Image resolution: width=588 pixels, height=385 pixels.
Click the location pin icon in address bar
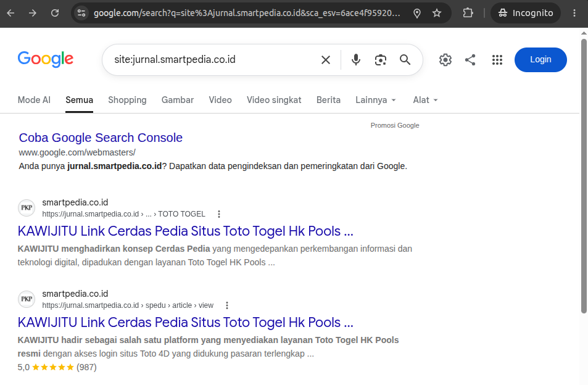click(416, 14)
